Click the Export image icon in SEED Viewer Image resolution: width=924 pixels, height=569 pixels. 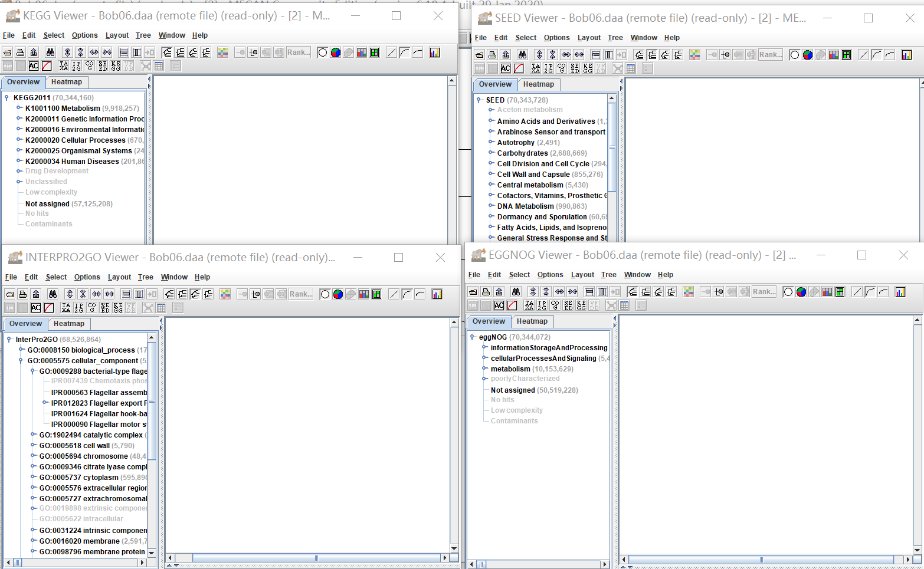tap(506, 55)
